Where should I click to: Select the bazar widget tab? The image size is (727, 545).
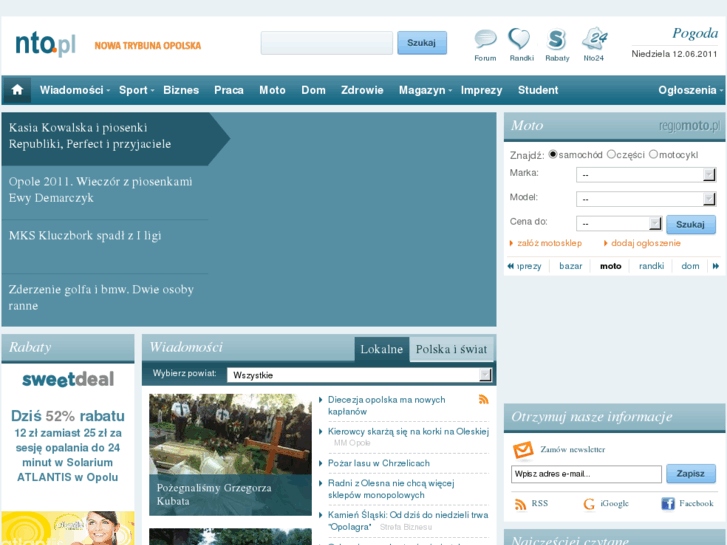click(x=570, y=266)
